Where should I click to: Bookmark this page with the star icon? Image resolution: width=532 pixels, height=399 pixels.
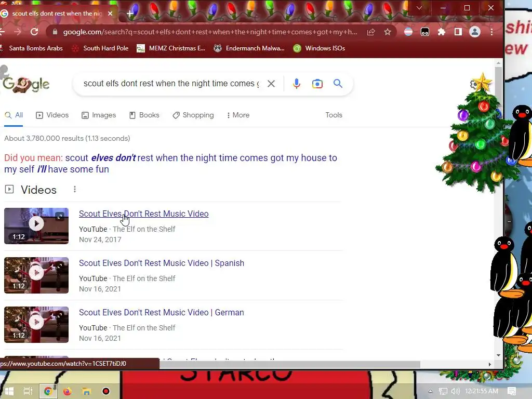pos(388,32)
